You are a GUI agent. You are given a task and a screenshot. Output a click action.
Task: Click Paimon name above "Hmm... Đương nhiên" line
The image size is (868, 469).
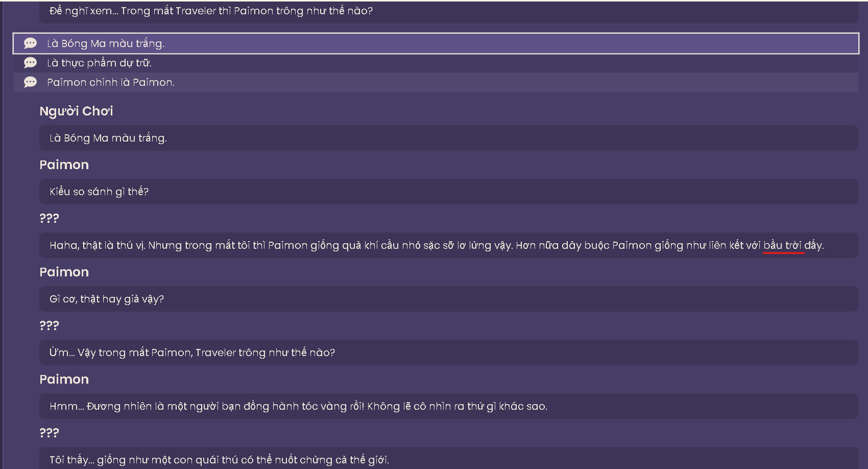point(64,379)
